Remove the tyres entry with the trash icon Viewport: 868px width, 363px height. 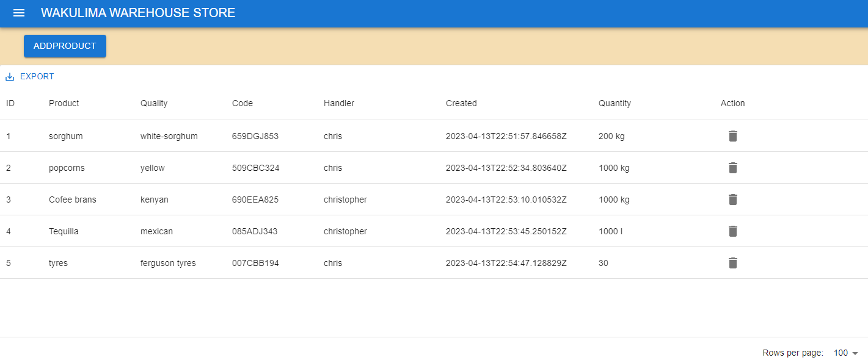tap(732, 263)
